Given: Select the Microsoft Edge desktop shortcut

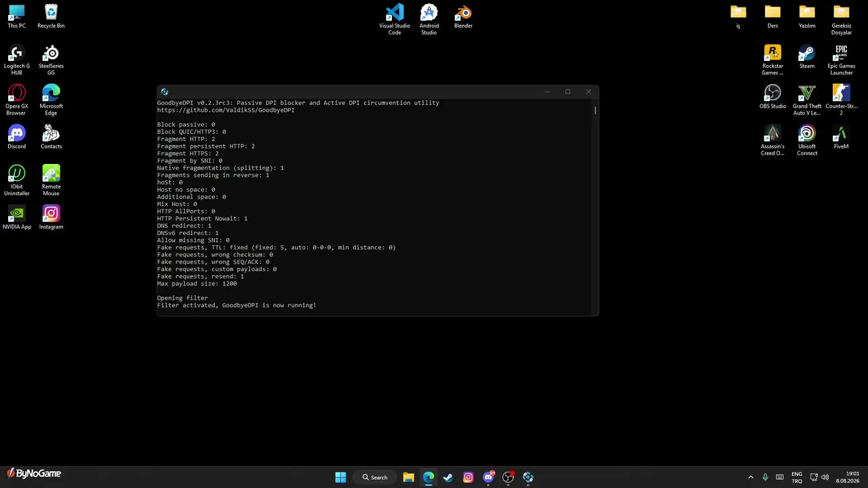Looking at the screenshot, I should (51, 100).
